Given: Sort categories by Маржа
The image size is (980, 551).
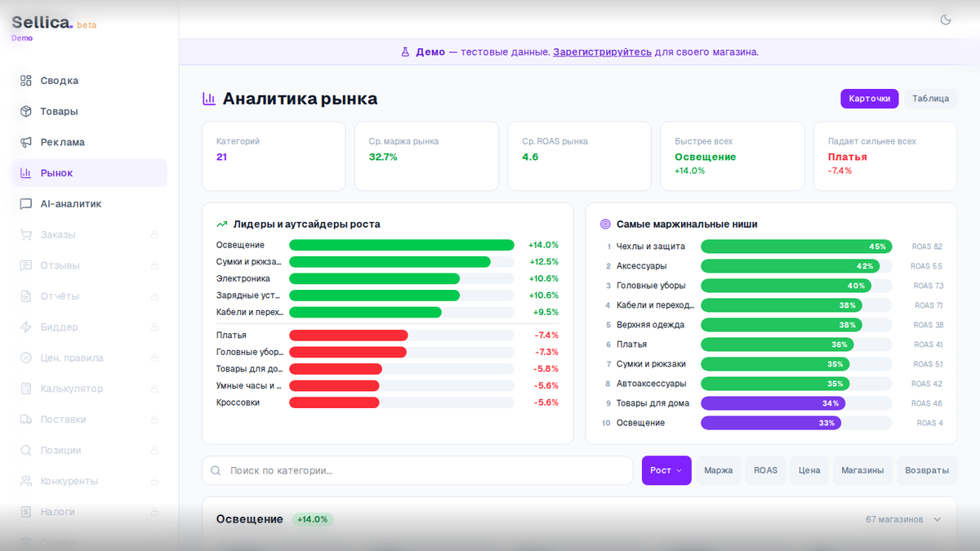Looking at the screenshot, I should tap(718, 470).
